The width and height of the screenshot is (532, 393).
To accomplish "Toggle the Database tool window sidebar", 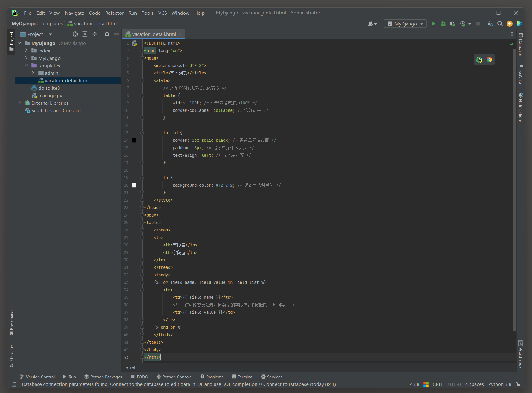I will (x=520, y=45).
